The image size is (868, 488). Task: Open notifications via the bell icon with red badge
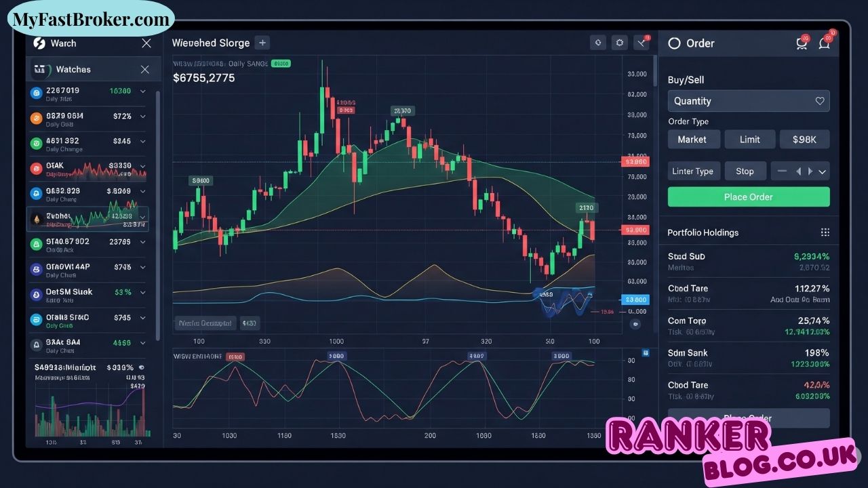pos(825,43)
